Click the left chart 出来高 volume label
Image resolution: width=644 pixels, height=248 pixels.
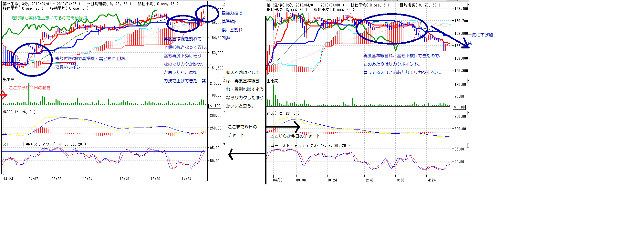coord(9,80)
